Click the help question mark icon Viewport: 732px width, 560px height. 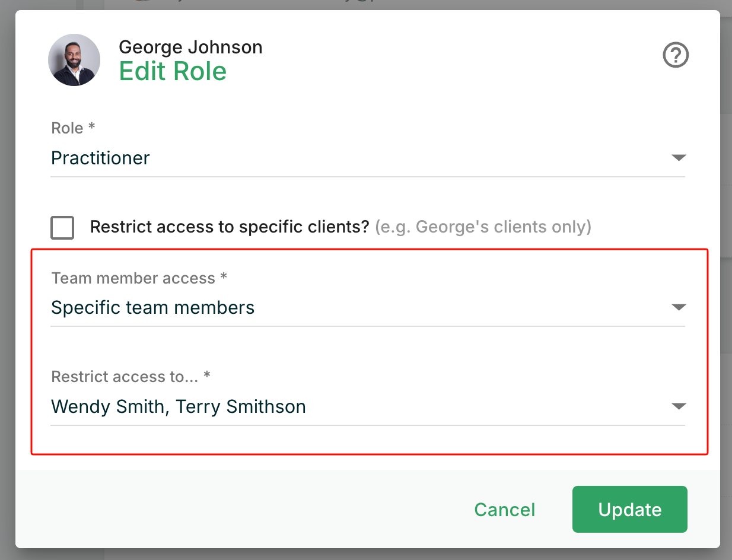(675, 56)
